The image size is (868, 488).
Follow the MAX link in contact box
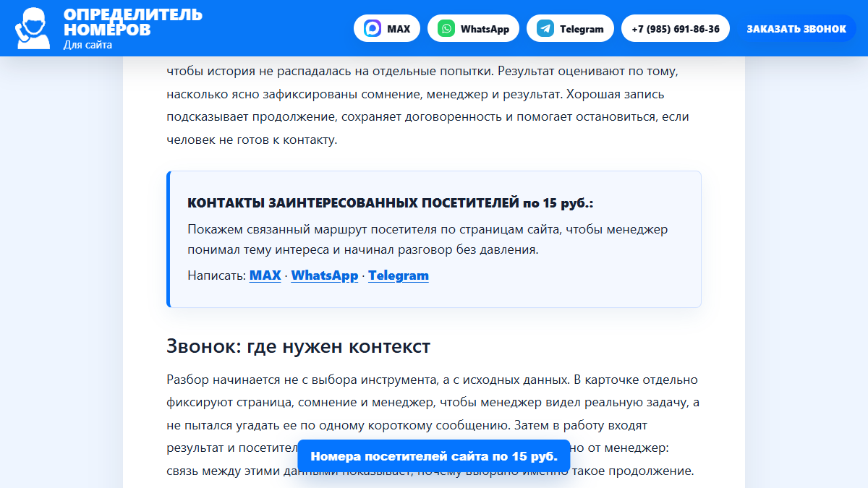(x=265, y=275)
